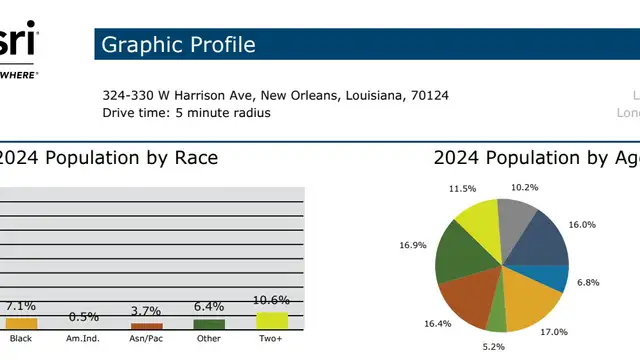The image size is (640, 360).
Task: Click the 0.5% value label
Action: pyautogui.click(x=84, y=317)
